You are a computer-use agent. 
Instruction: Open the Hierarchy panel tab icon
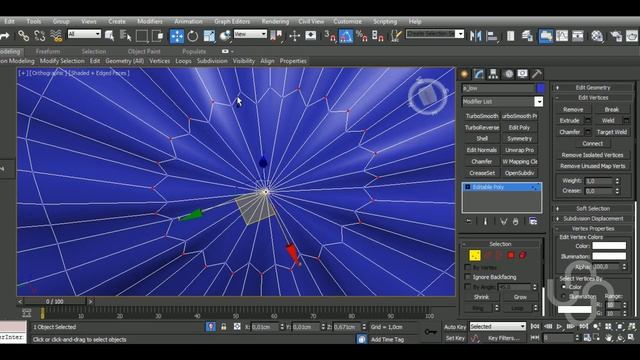tap(493, 74)
